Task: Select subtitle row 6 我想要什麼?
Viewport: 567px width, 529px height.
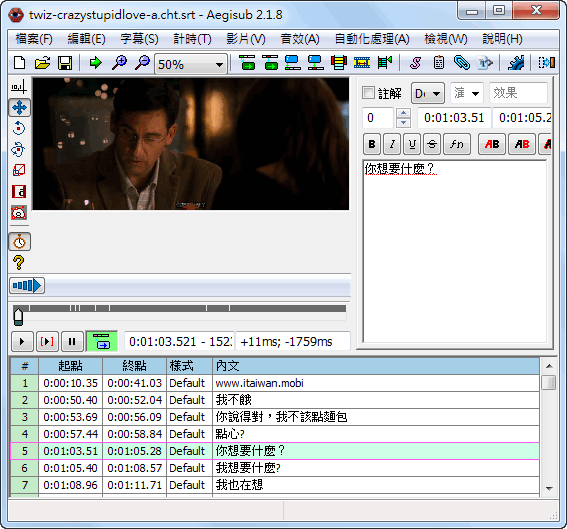Action: (x=275, y=468)
